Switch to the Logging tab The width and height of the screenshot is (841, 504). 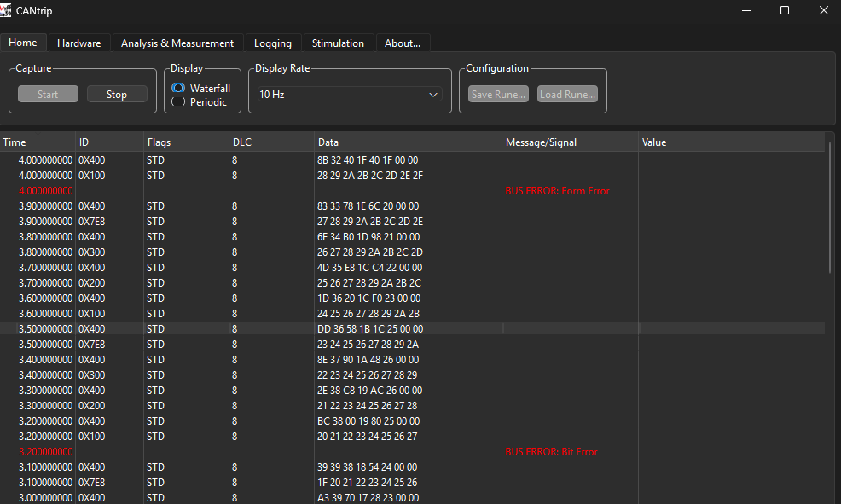pos(273,43)
